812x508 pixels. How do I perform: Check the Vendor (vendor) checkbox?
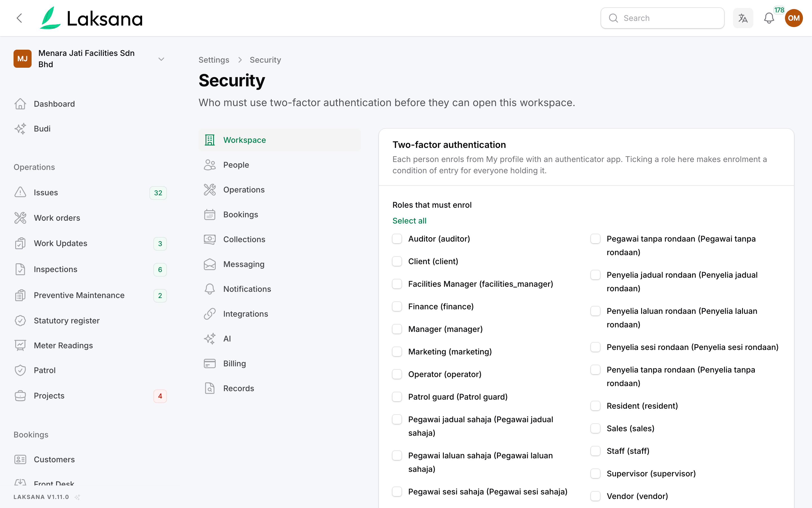click(x=595, y=496)
